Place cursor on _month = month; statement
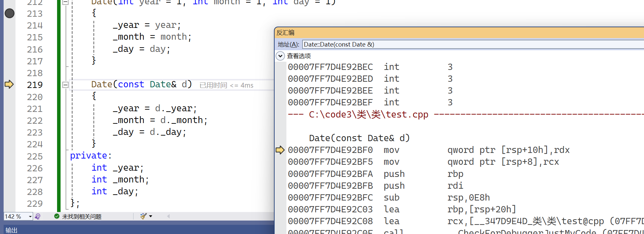The height and width of the screenshot is (234, 644). coord(152,37)
